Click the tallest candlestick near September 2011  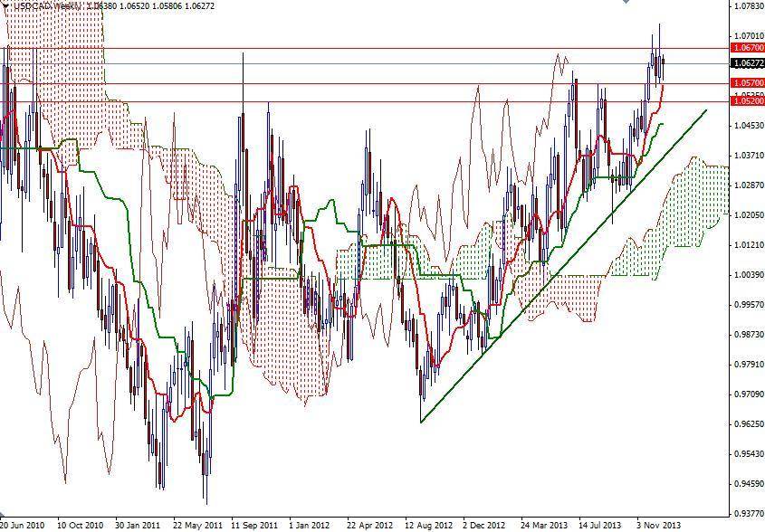[x=244, y=181]
